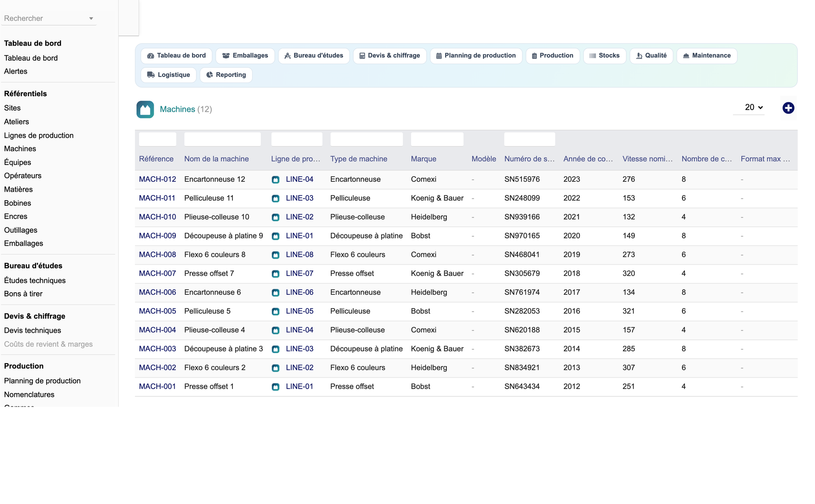Click line icon in MACH-008 row
Image resolution: width=815 pixels, height=504 pixels.
click(276, 255)
